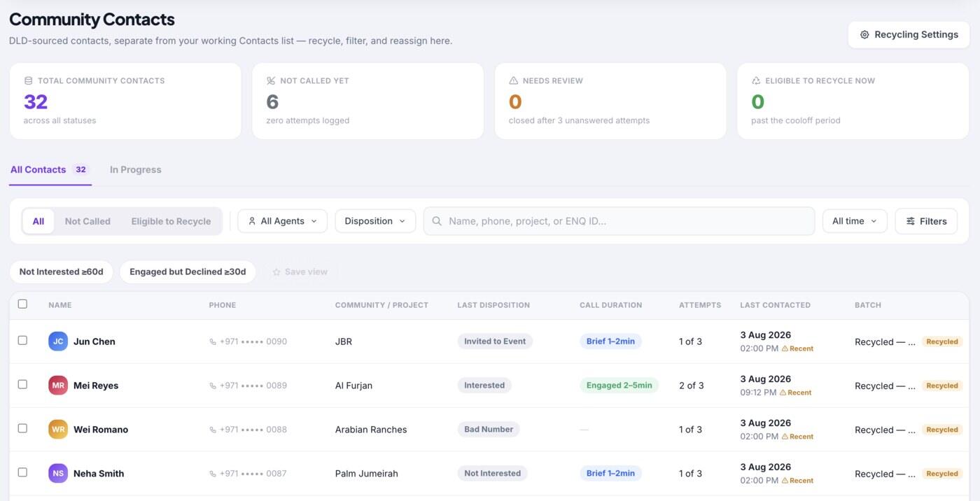Click Neha Smith's NS avatar
This screenshot has width=980, height=501.
58,474
